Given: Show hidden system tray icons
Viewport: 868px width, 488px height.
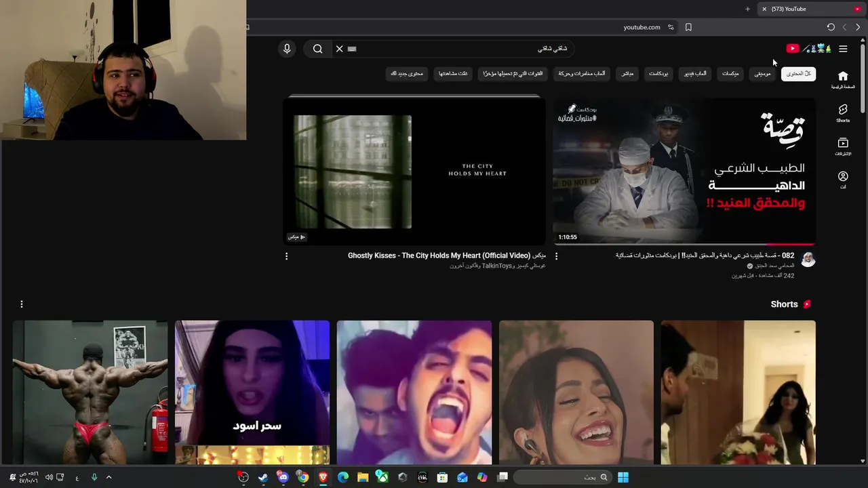Looking at the screenshot, I should click(108, 477).
